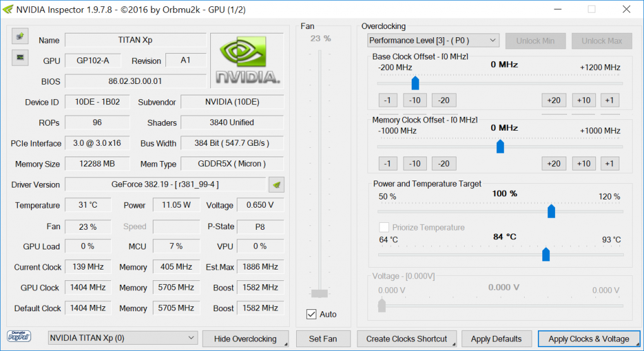Click Base Clock Offset +20 button
The image size is (644, 351).
[554, 100]
